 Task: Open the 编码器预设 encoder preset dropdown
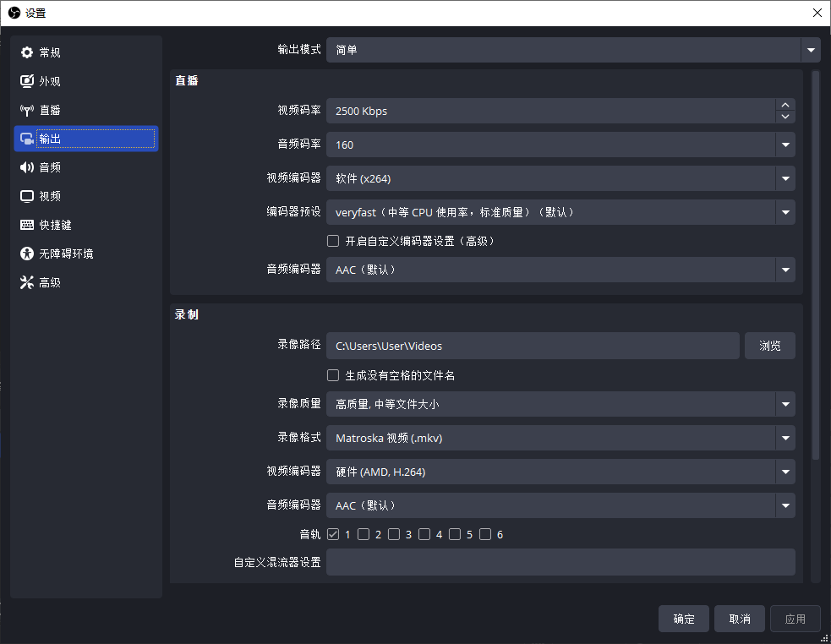tap(785, 212)
